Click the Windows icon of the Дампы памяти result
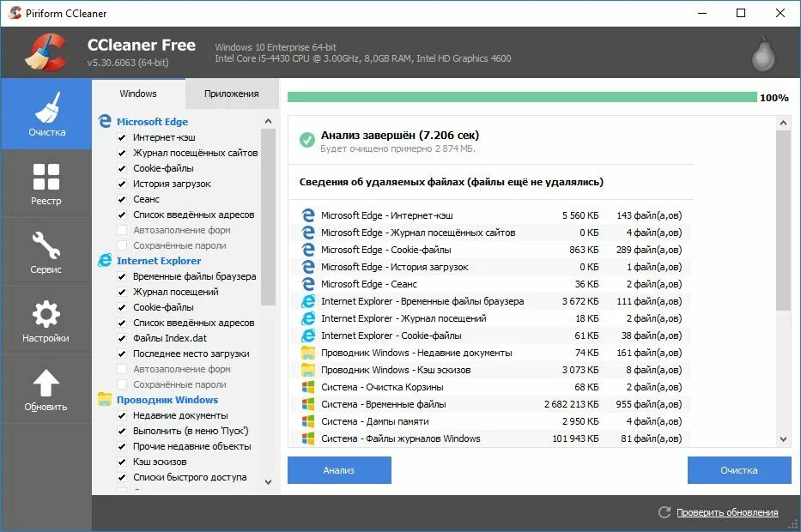 (308, 421)
